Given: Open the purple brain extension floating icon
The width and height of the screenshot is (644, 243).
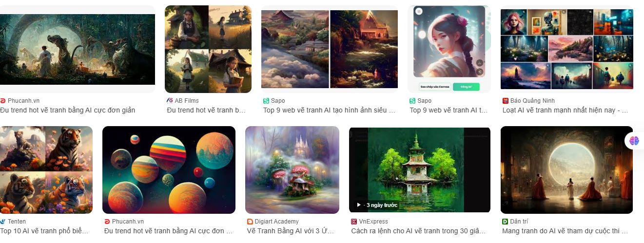Looking at the screenshot, I should [634, 140].
